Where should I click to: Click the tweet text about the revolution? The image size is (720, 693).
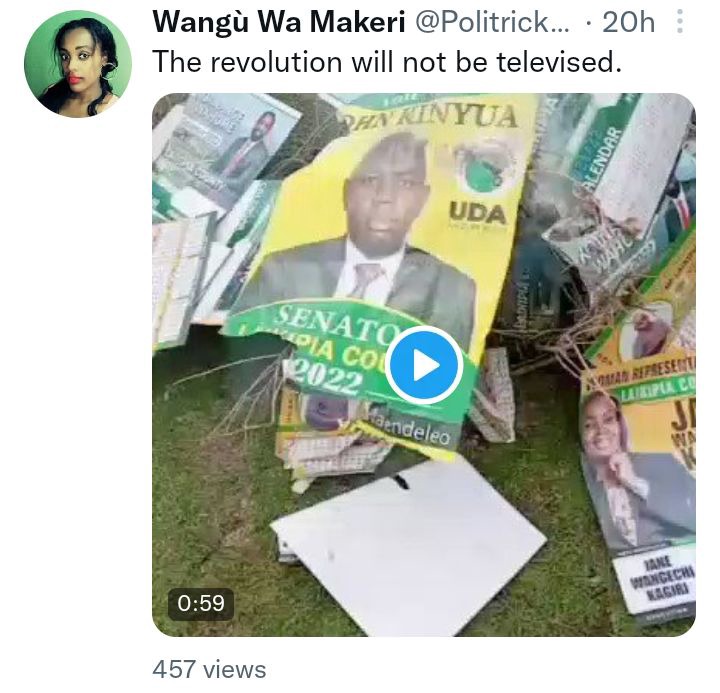coord(387,62)
